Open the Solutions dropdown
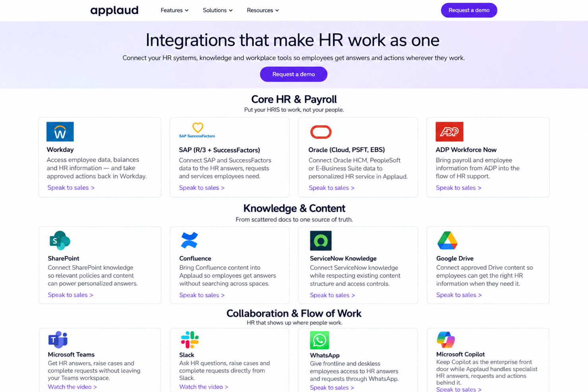Screen dimensions: 588x392 coord(218,10)
